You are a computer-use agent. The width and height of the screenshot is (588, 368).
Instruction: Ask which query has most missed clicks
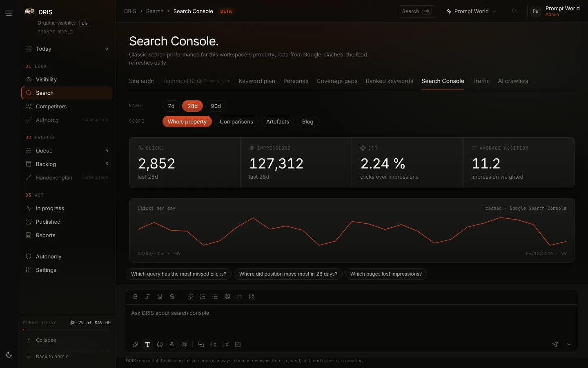click(x=178, y=274)
